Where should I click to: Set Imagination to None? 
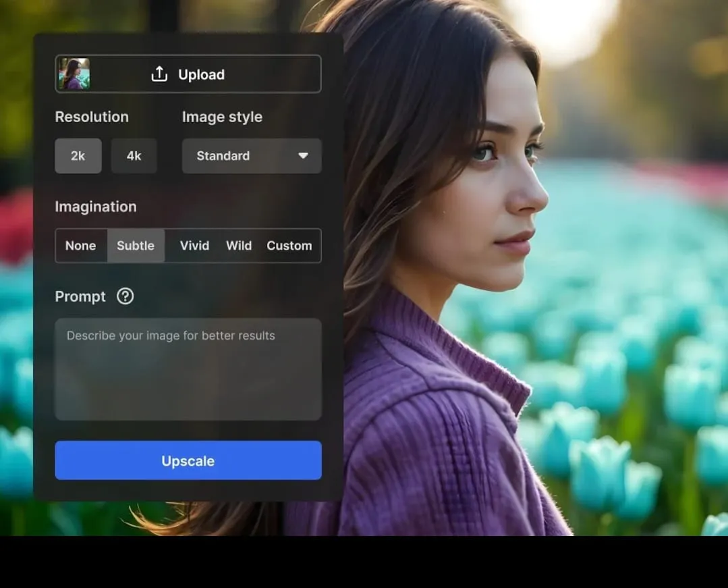tap(81, 246)
